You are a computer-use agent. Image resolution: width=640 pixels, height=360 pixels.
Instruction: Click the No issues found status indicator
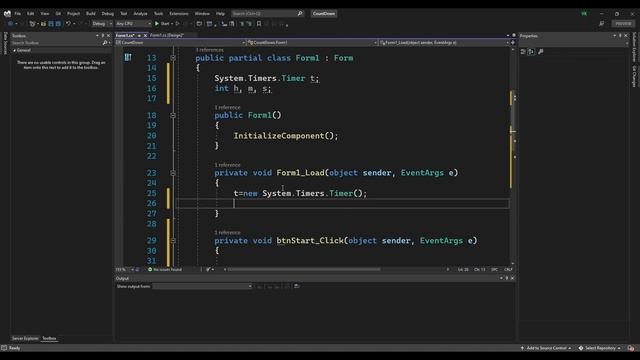pos(165,269)
